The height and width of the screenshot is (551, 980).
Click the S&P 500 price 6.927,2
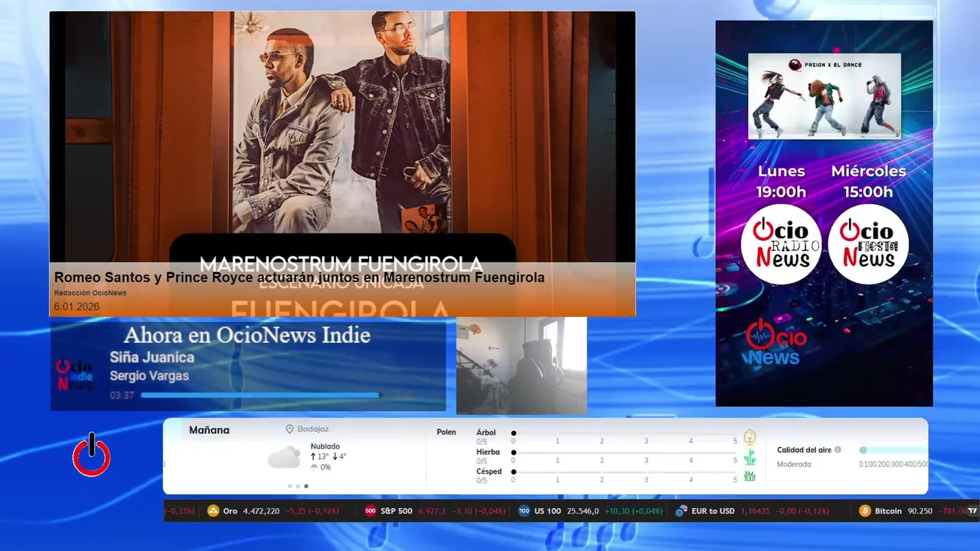pyautogui.click(x=432, y=511)
